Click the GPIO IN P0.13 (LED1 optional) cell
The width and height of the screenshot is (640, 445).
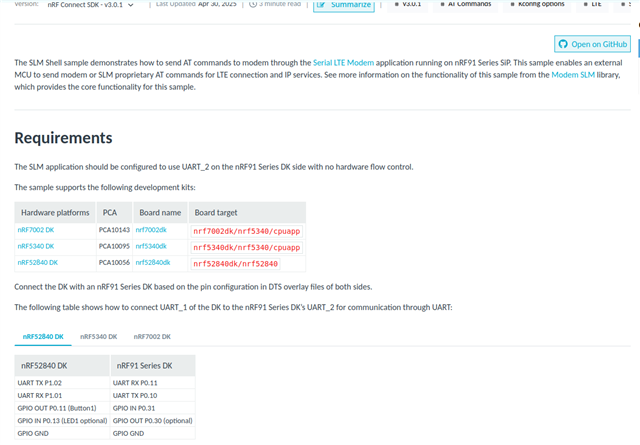coord(62,421)
